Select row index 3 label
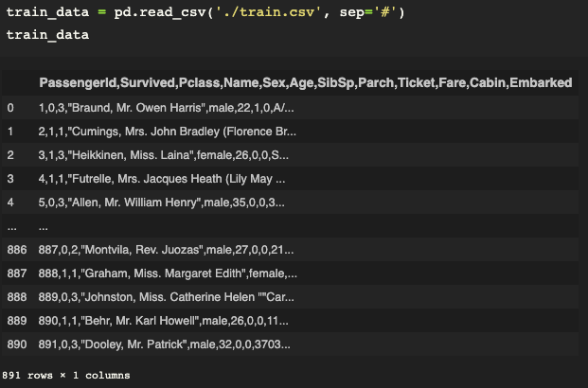The image size is (588, 388). click(10, 179)
